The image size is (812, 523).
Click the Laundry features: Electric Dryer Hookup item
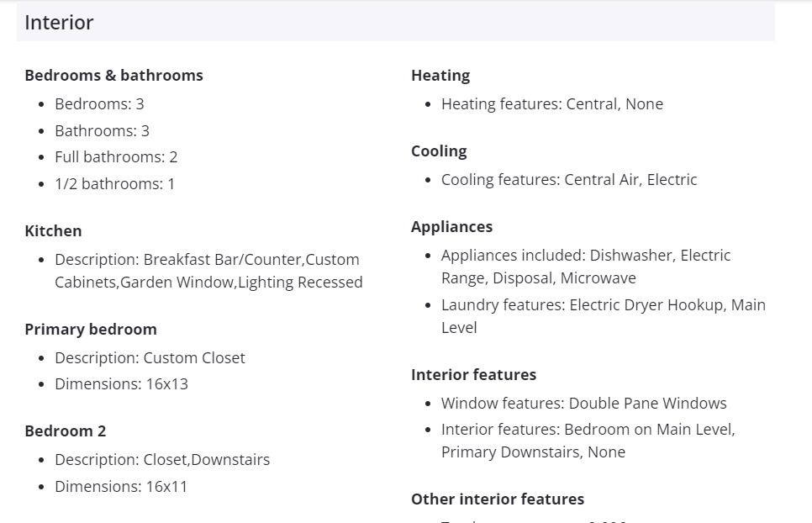pyautogui.click(x=603, y=316)
